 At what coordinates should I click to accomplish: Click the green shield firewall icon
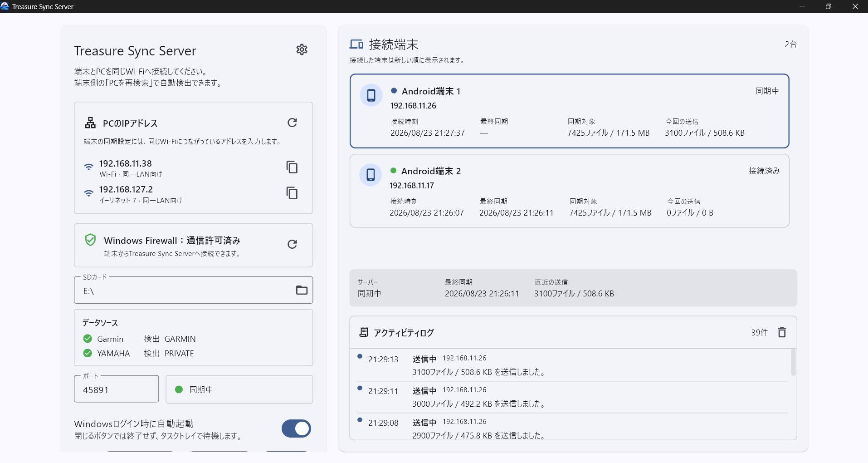click(x=90, y=240)
